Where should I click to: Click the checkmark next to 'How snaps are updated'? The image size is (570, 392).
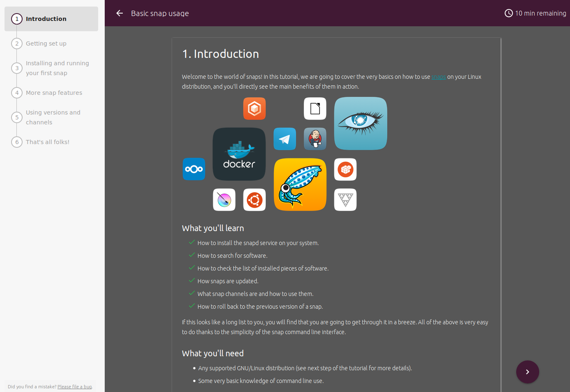(x=191, y=280)
